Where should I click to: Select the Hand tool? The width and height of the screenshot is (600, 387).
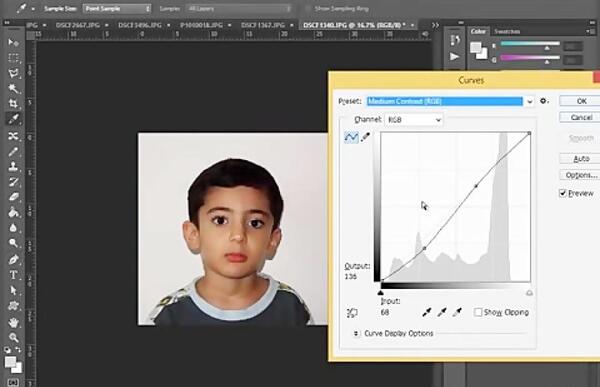[13, 322]
